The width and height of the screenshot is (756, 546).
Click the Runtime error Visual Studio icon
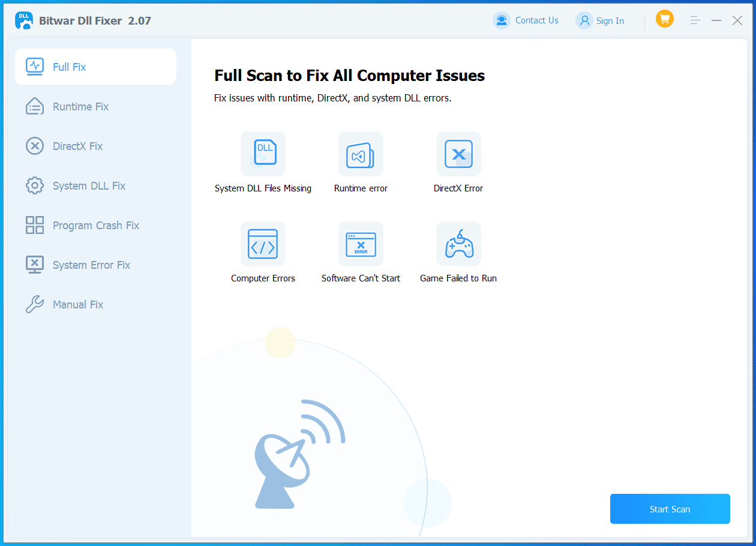(361, 154)
